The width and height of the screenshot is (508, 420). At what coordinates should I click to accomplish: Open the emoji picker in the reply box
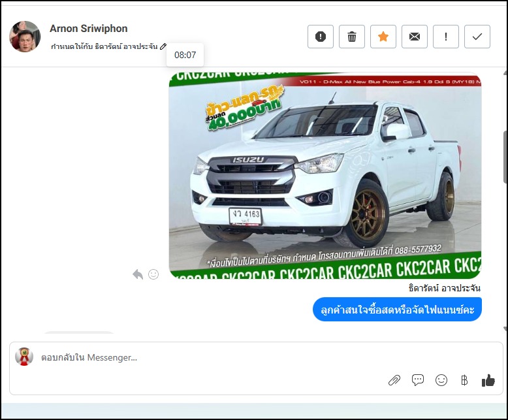(441, 380)
